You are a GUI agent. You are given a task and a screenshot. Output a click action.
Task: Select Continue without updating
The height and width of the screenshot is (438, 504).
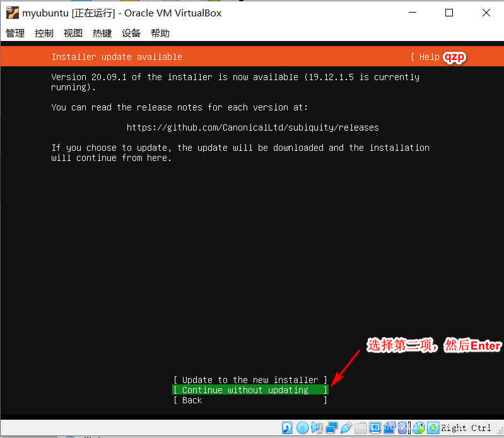coord(250,390)
